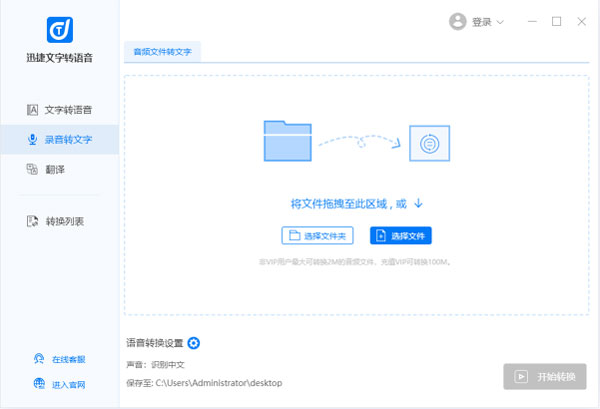Select the 录音转文字 microphone icon

[33, 139]
